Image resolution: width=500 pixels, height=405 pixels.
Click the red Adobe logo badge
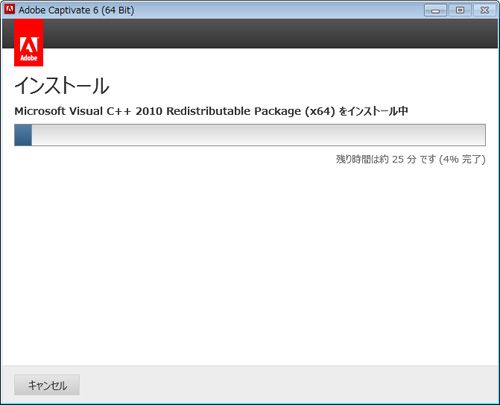click(x=29, y=43)
